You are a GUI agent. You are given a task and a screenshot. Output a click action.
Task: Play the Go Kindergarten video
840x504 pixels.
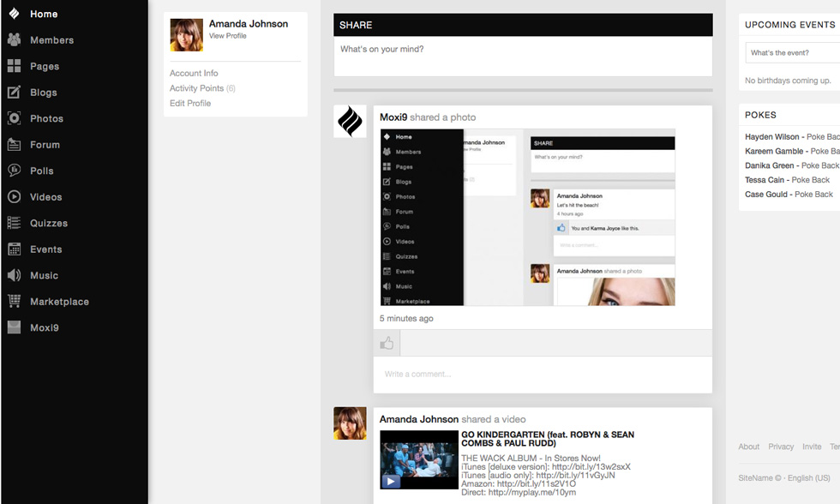(392, 481)
